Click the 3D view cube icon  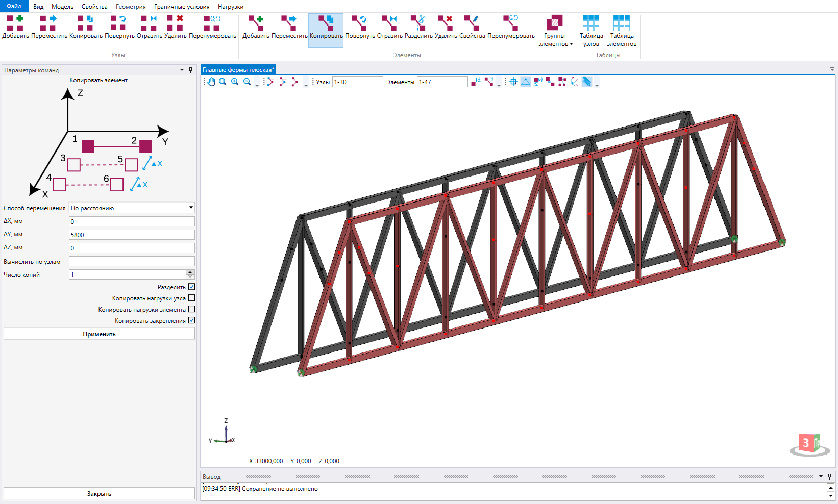tap(809, 444)
